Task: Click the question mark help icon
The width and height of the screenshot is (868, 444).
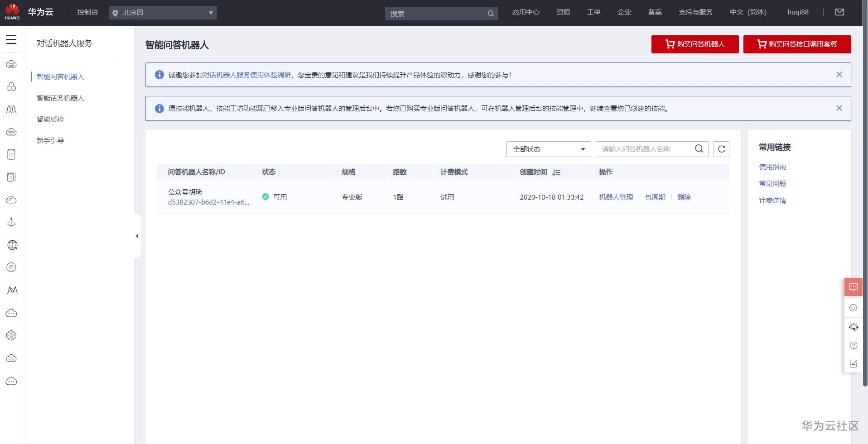Action: point(854,345)
